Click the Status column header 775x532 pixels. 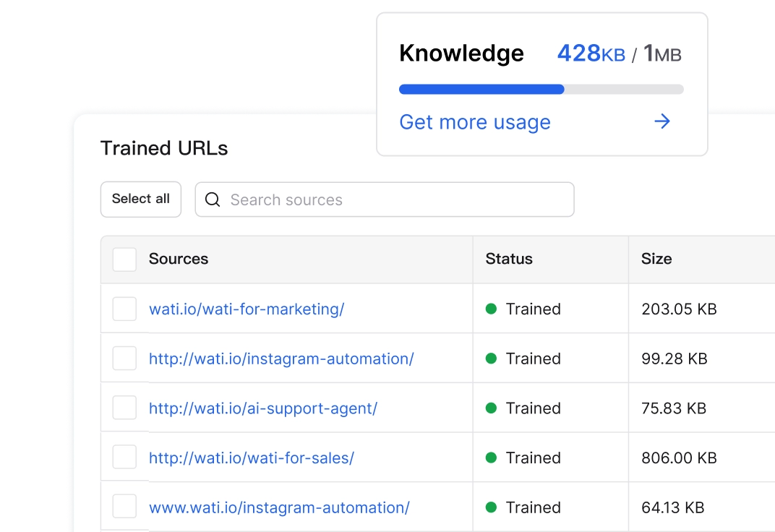point(509,259)
